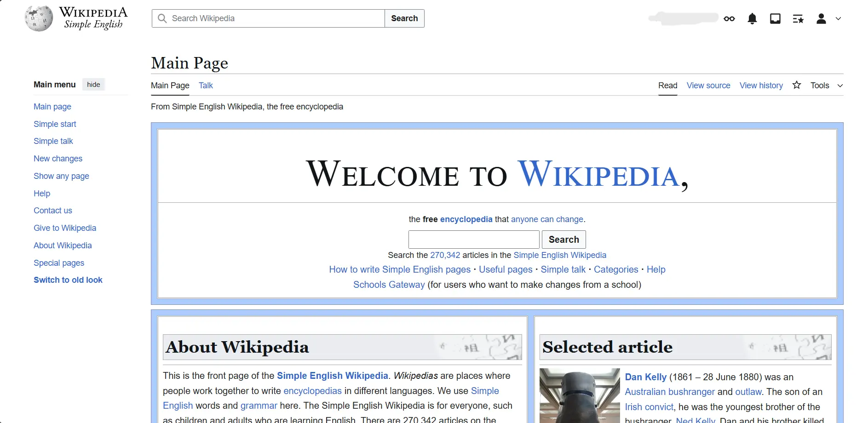The width and height of the screenshot is (868, 423).
Task: Click the top Search button
Action: point(404,18)
